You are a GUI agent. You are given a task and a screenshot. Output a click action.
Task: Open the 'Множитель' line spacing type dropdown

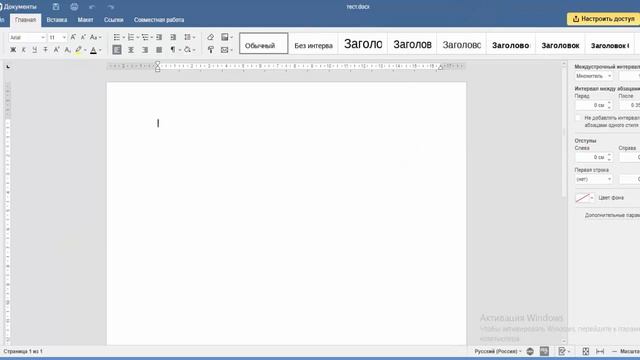(x=593, y=76)
